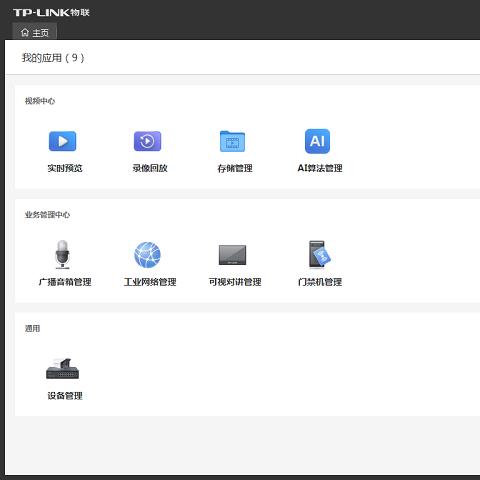Click the AI算法管理 label
The height and width of the screenshot is (480, 480).
(x=320, y=168)
